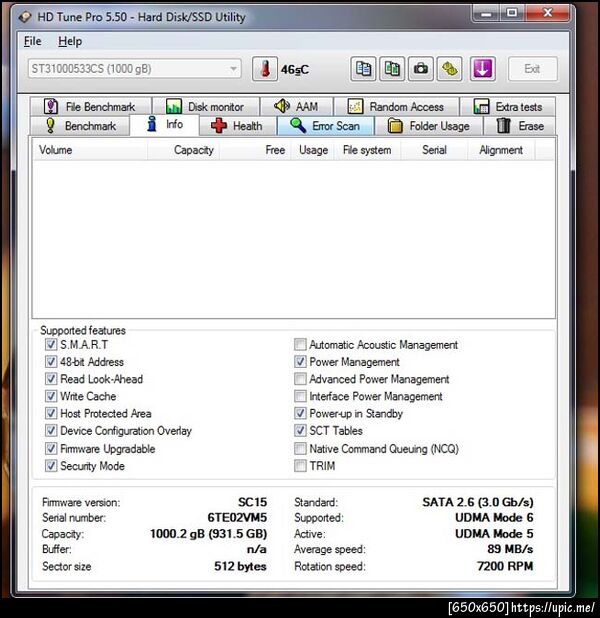Switch to the Error Scan tab
The width and height of the screenshot is (600, 618).
coord(326,126)
